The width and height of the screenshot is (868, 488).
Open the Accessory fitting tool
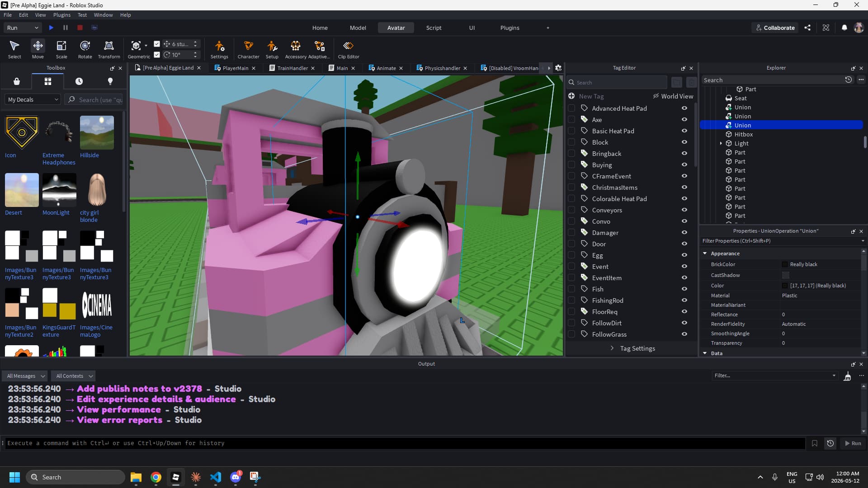(x=296, y=49)
